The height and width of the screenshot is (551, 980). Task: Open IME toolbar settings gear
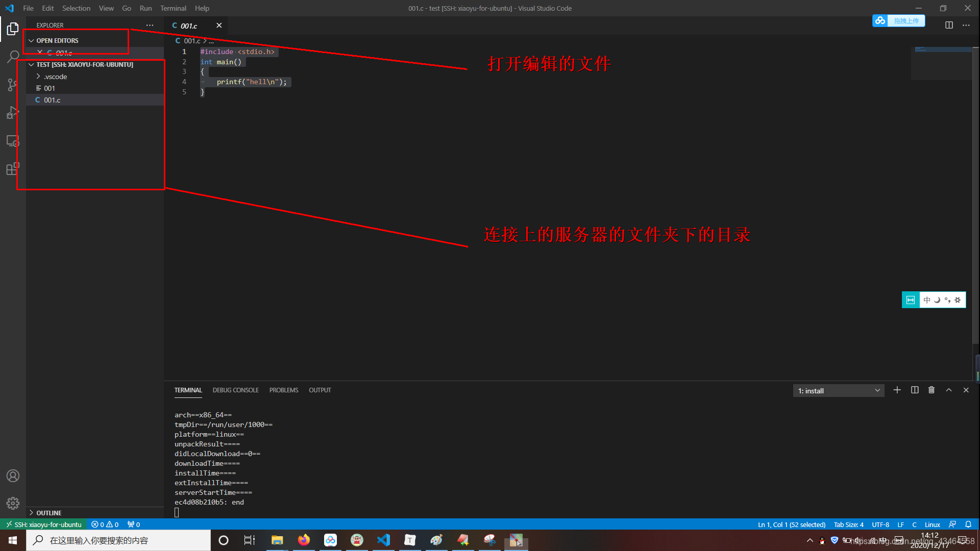(x=958, y=300)
